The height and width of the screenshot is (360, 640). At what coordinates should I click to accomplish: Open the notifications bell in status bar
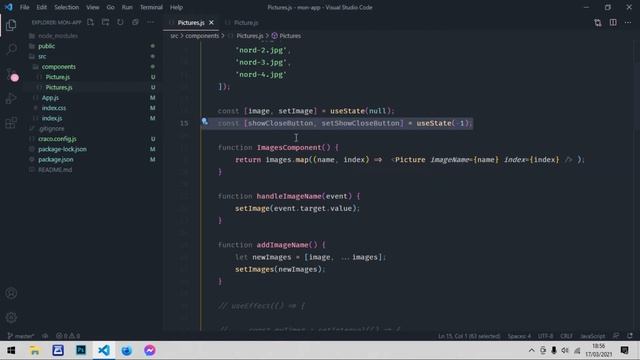pos(630,336)
